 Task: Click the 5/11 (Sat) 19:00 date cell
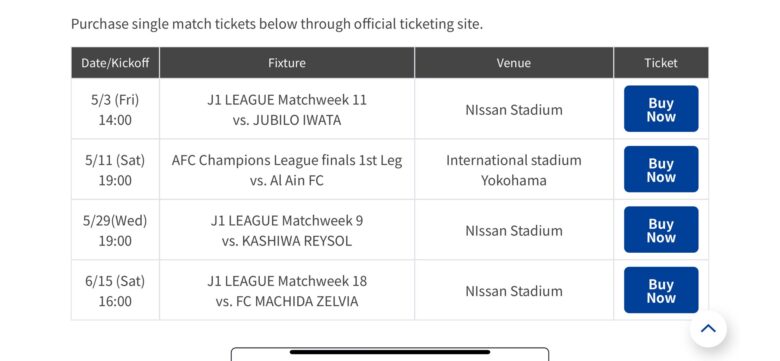(x=115, y=170)
